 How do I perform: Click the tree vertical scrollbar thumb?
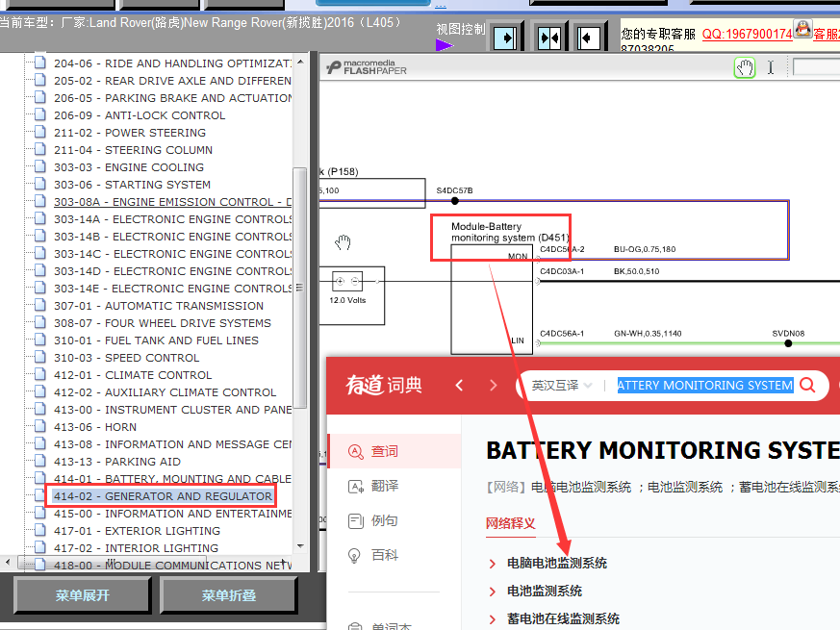click(x=300, y=288)
